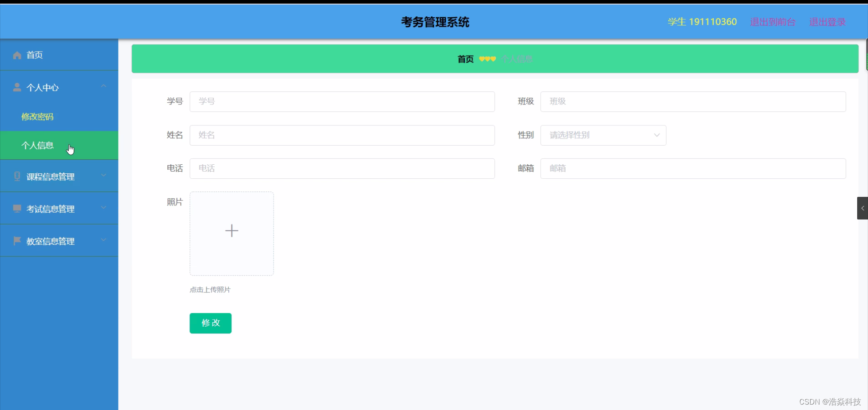The width and height of the screenshot is (868, 410).
Task: Collapse the 个人中心 section
Action: (x=104, y=86)
